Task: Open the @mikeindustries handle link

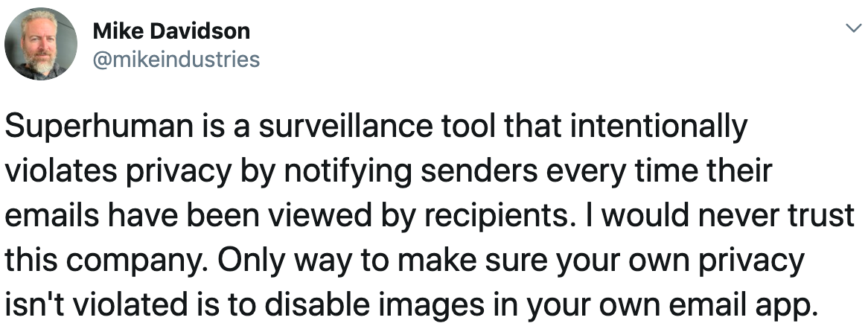Action: tap(176, 60)
